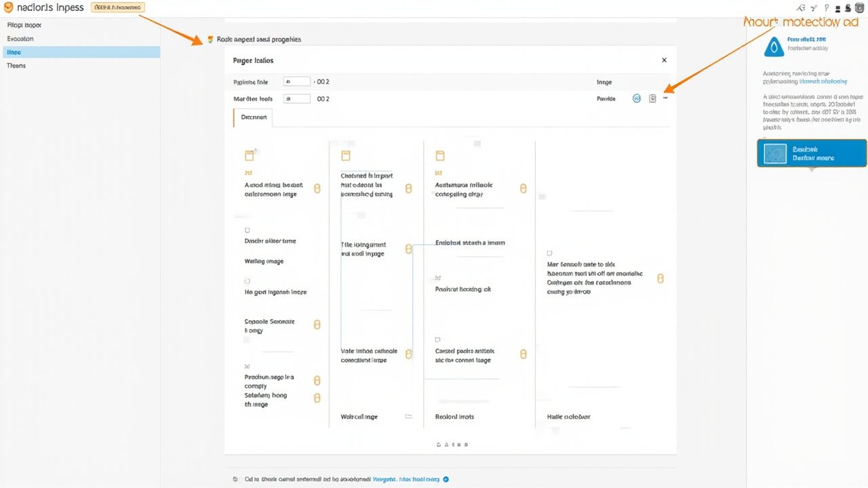Click the link icon beside 'Mar Sonnoh'

tap(660, 278)
